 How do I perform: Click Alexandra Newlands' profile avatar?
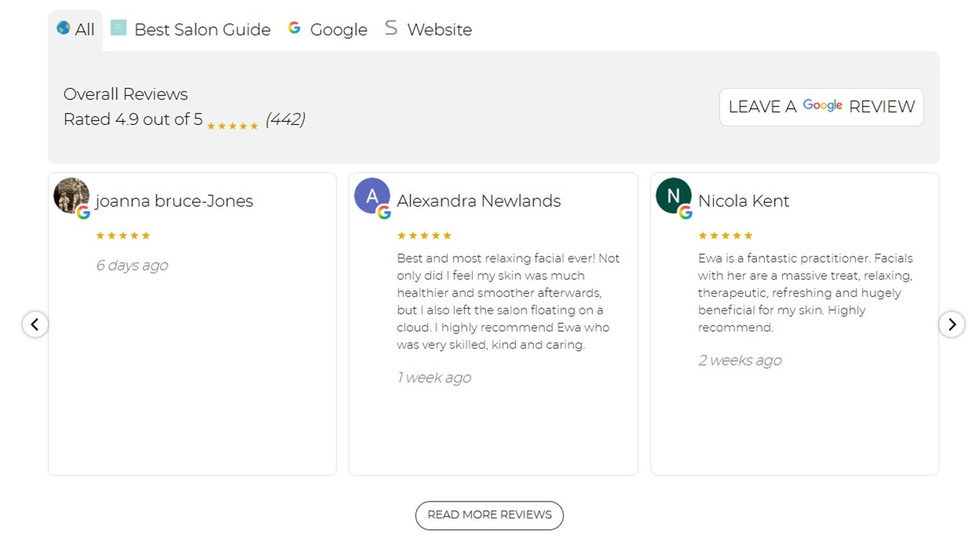point(370,197)
